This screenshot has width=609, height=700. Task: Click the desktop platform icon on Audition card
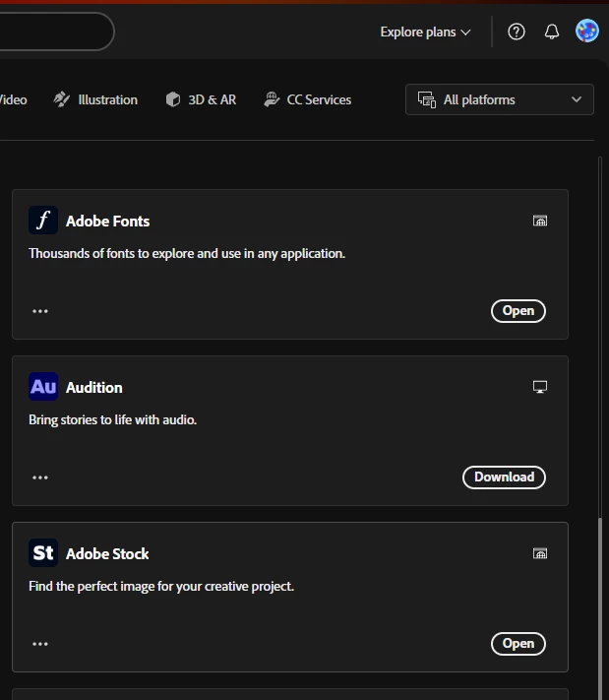540,387
